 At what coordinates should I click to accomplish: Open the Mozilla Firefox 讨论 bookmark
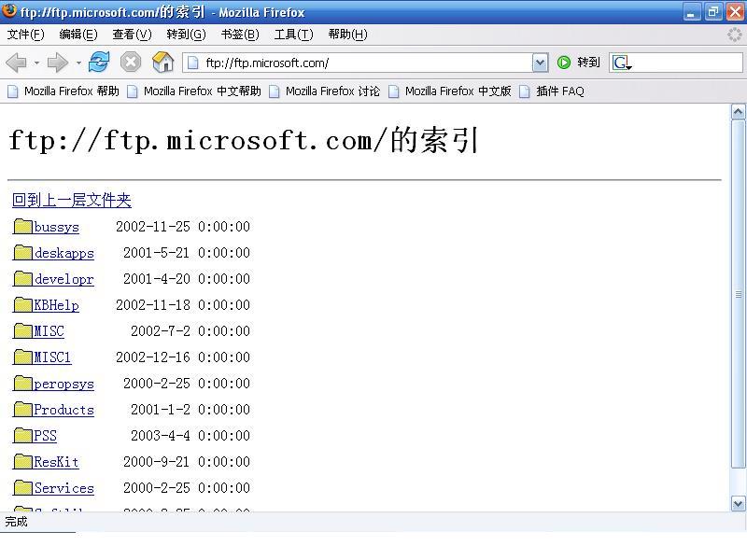coord(324,91)
